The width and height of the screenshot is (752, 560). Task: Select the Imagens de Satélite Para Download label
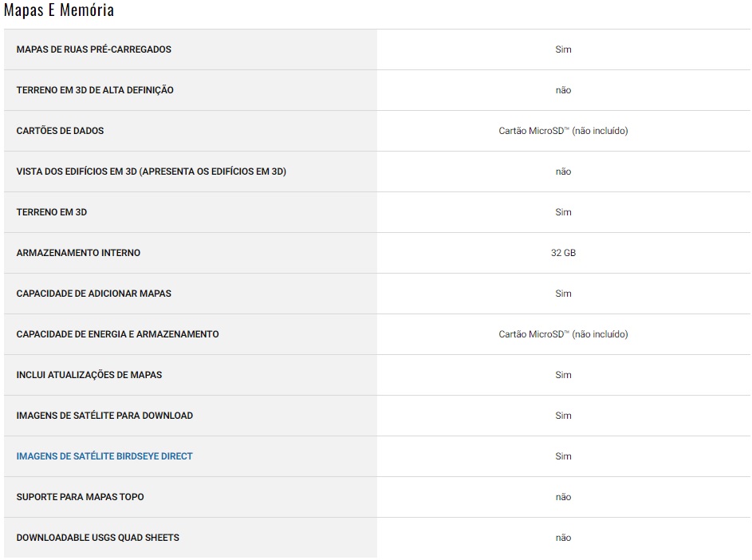[104, 416]
